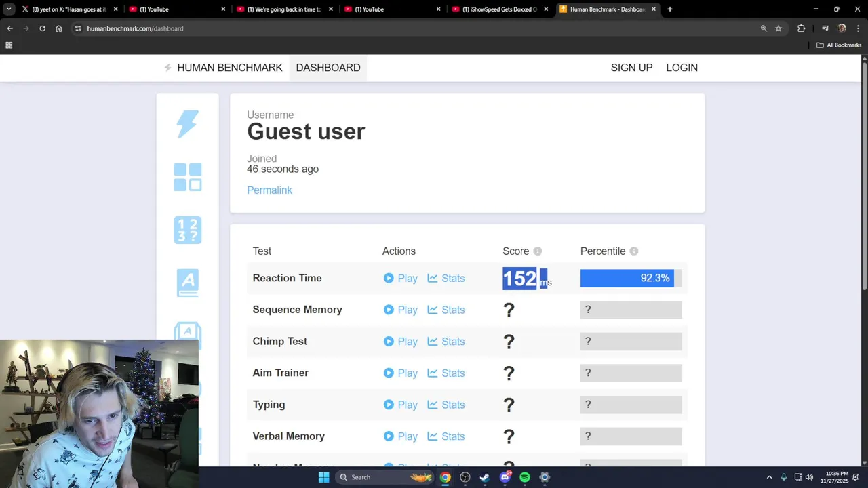This screenshot has height=488, width=868.
Task: Click the 92.3% percentile bar
Action: [631, 279]
